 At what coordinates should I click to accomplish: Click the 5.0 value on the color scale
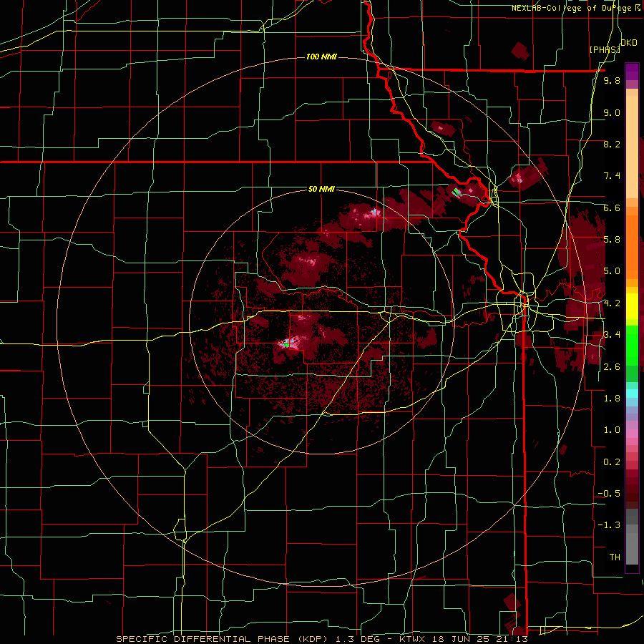612,271
